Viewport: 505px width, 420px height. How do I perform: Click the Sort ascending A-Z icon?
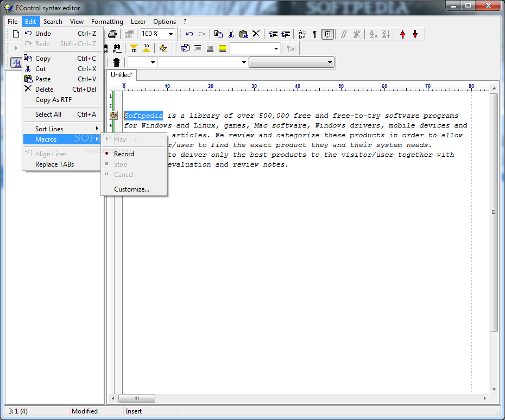tap(373, 34)
